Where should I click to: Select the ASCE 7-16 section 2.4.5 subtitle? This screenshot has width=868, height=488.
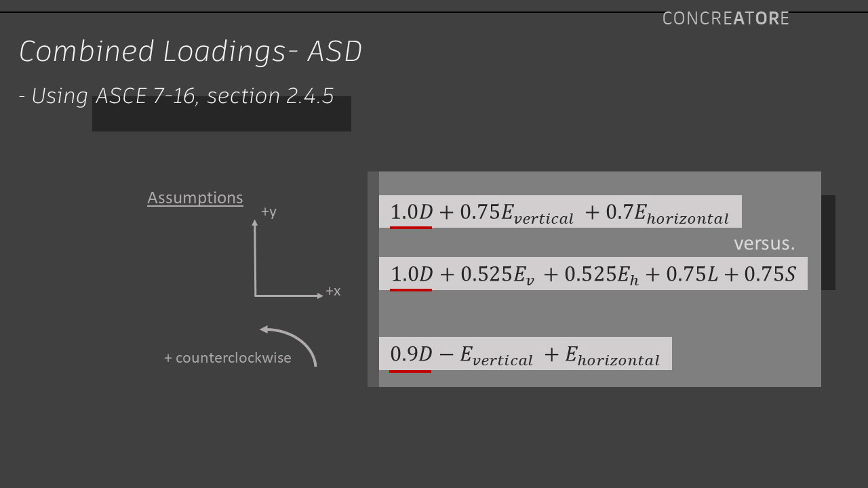coord(176,96)
